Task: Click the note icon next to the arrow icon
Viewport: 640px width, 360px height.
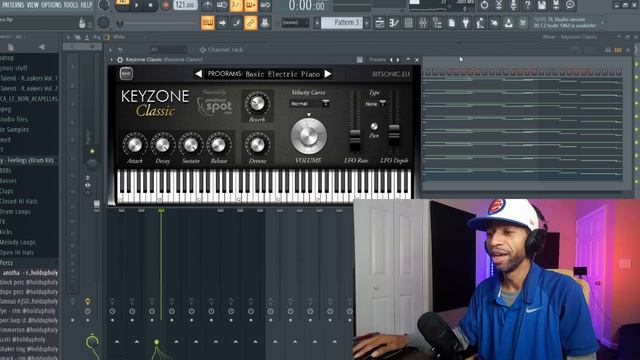Action: 236,23
